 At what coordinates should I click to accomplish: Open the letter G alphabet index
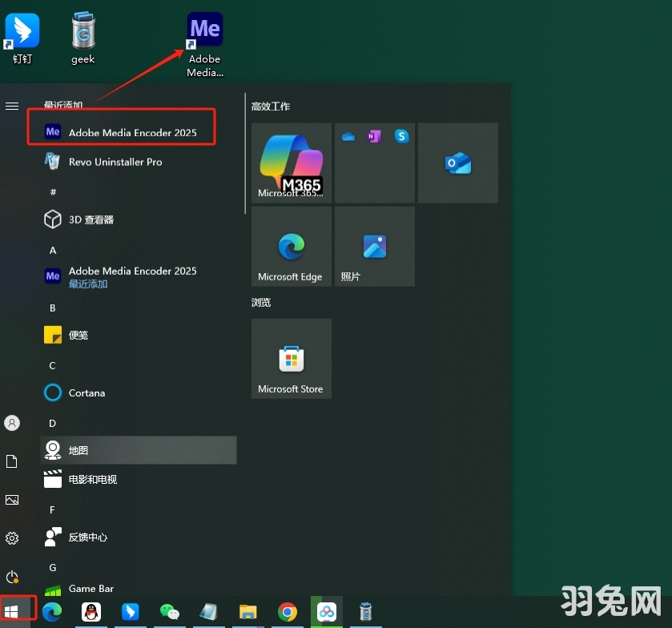[x=52, y=567]
